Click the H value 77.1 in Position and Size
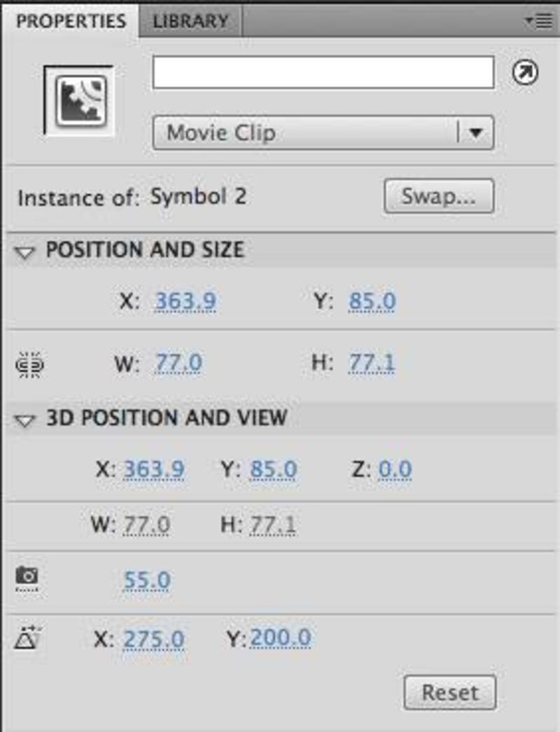560x732 pixels. pos(371,363)
